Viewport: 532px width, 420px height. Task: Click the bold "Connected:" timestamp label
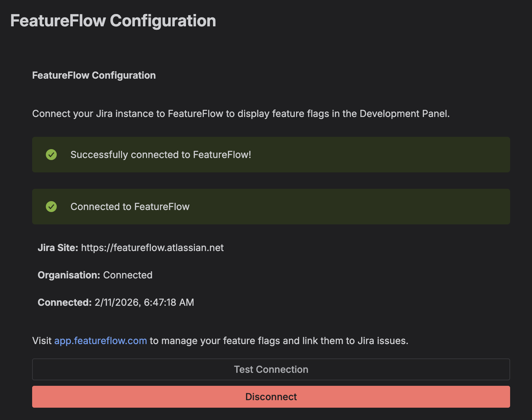[x=65, y=302]
